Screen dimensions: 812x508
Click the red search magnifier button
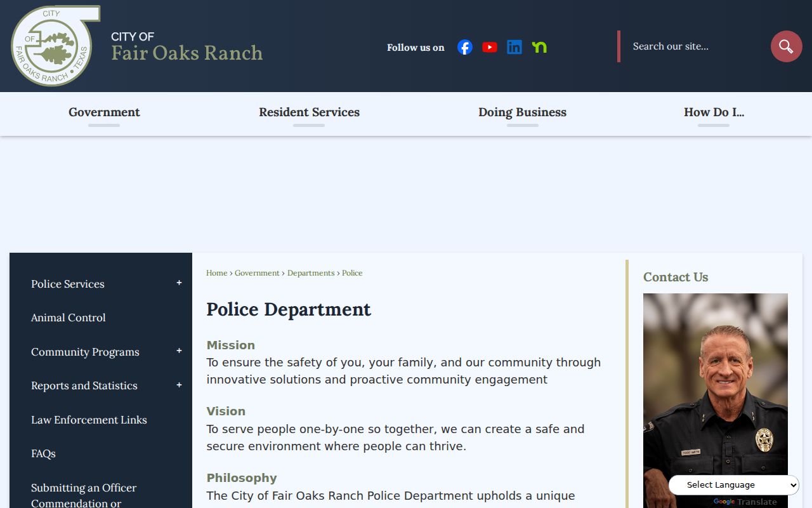[787, 46]
